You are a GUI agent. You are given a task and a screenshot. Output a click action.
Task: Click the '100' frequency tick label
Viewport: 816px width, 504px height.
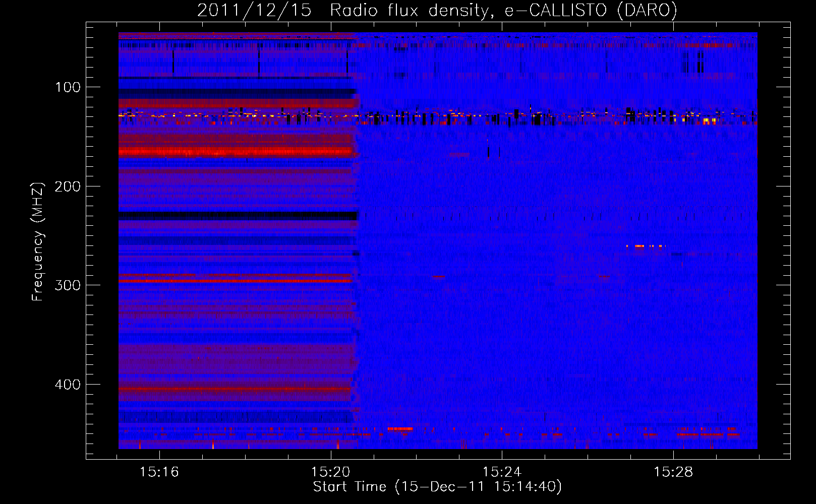click(68, 87)
